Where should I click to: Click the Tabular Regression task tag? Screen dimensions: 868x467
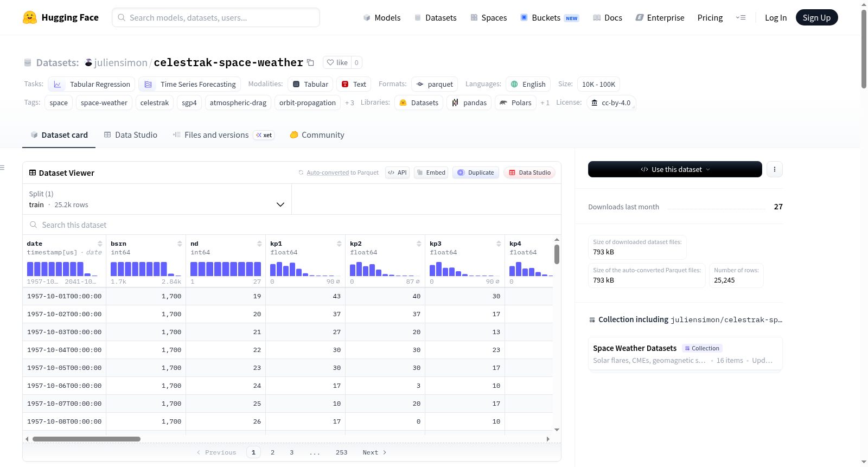tap(91, 84)
